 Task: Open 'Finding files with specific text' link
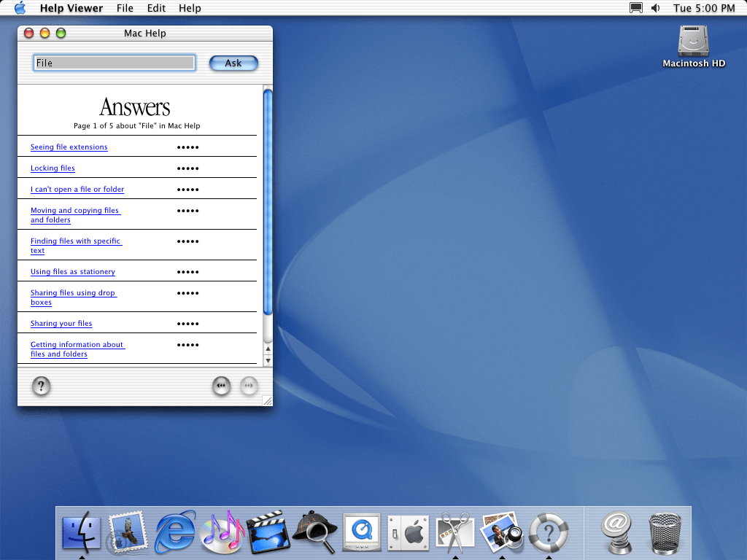[76, 246]
